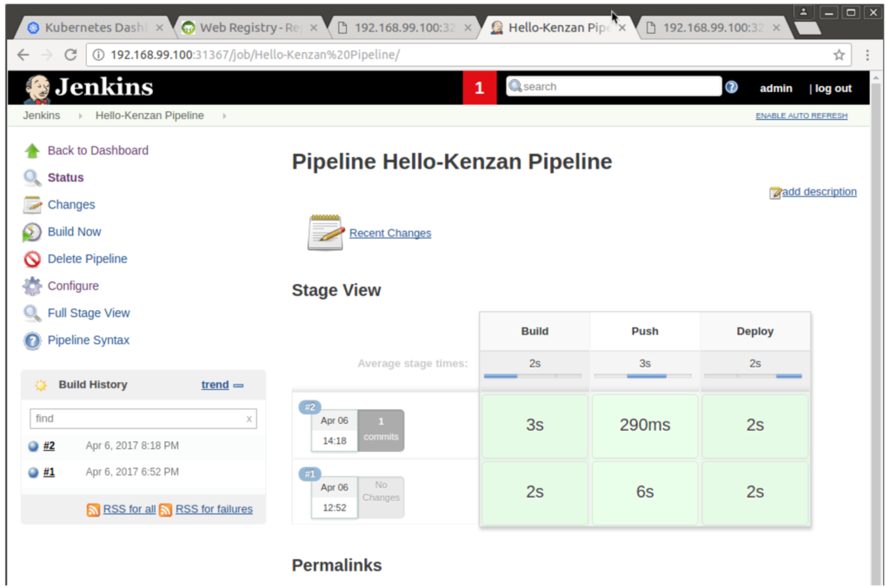Expand the Hello-Kenzan Pipeline breadcrumb arrow
The image size is (890, 588).
tap(224, 116)
